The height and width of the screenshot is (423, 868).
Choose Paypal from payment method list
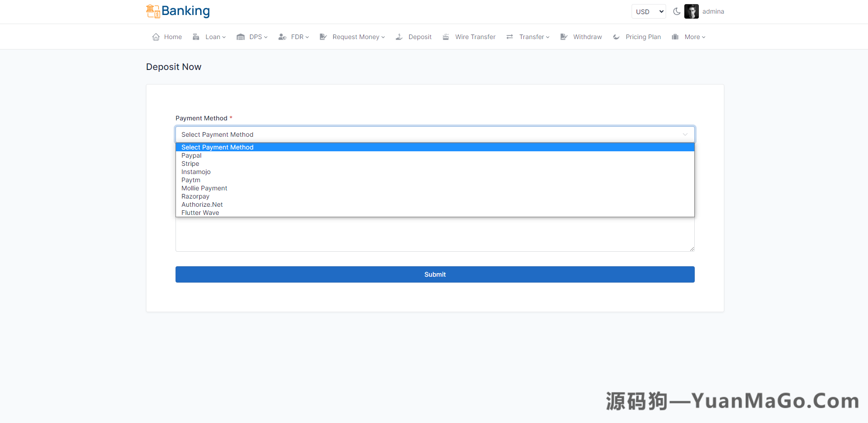coord(191,155)
